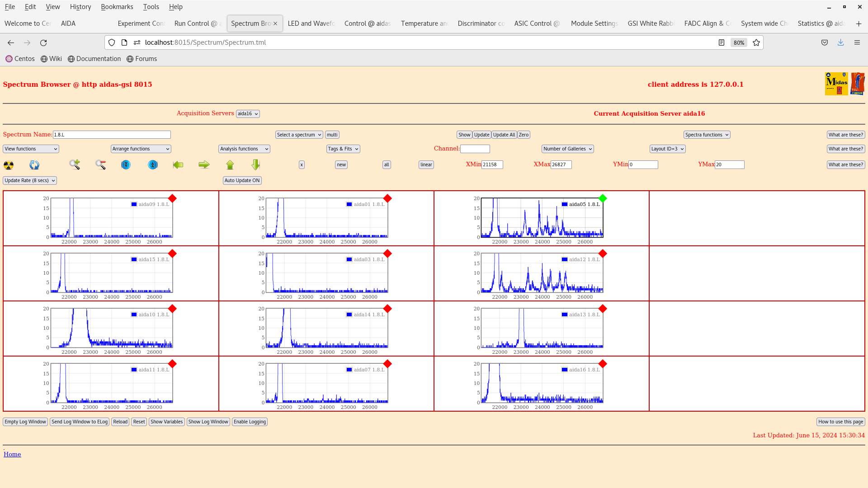Click the blue refresh arrows icon
The image size is (868, 488).
tap(34, 165)
